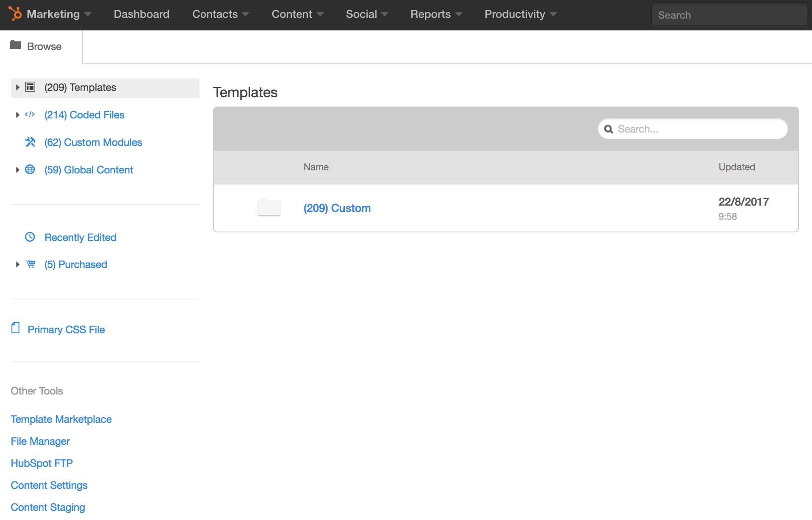Viewport: 812px width, 520px height.
Task: Click the Primary CSS File document icon
Action: click(15, 328)
